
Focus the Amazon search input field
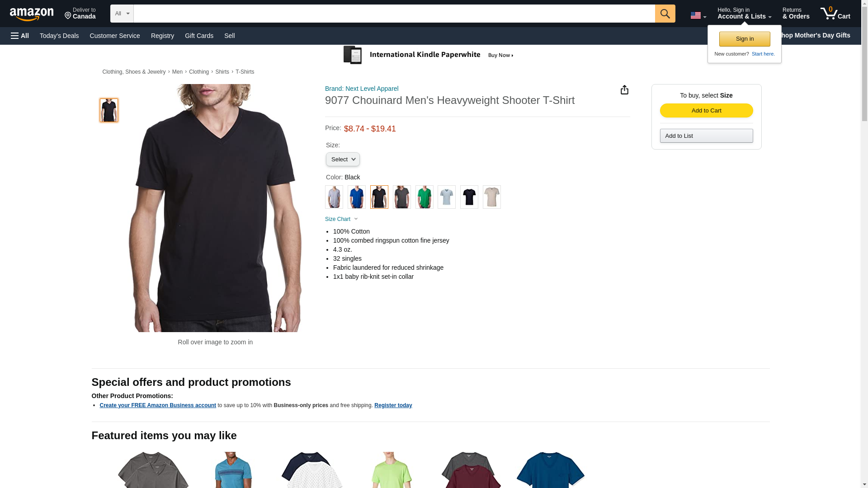tap(394, 14)
